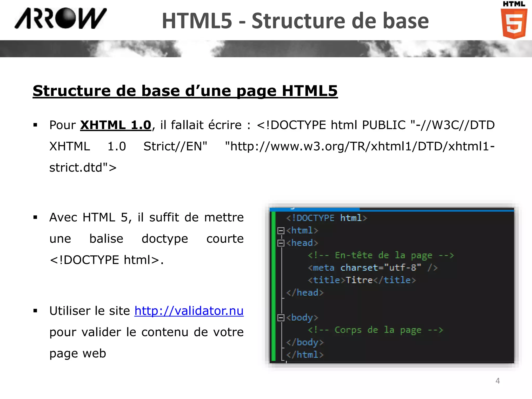Collapse the <head> fold marker
The height and width of the screenshot is (399, 532).
point(281,243)
